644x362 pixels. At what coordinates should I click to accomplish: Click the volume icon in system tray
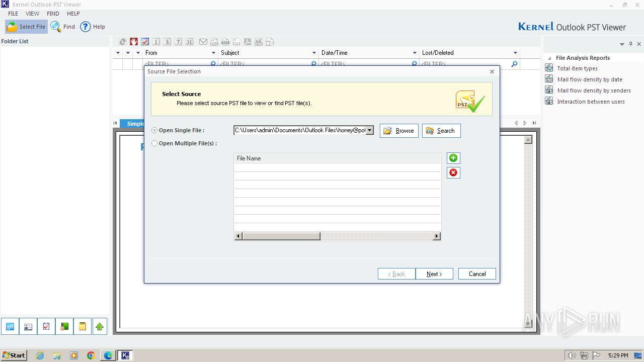[x=572, y=355]
